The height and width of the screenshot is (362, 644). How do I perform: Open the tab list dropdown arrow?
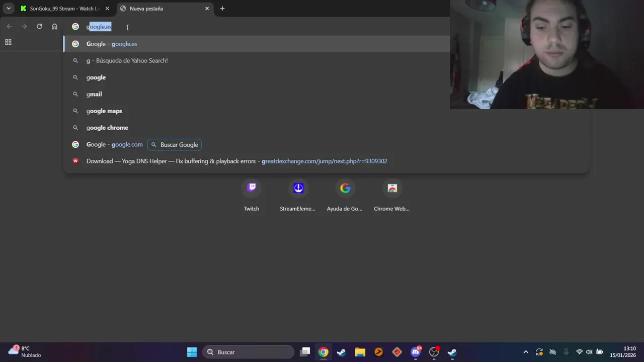[8, 9]
